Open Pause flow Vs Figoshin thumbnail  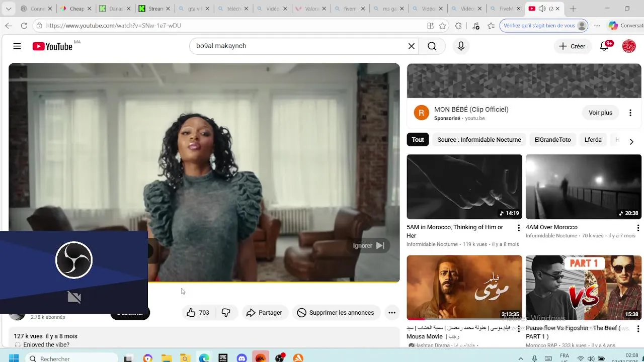(x=584, y=288)
